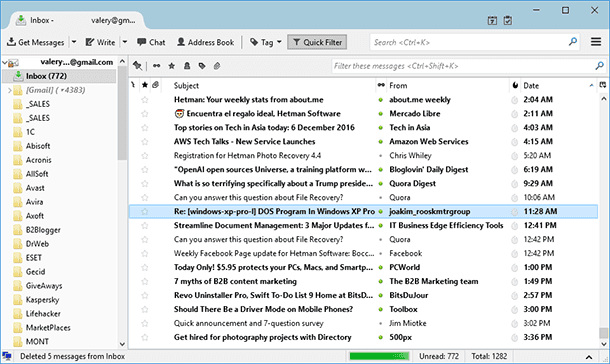
Task: Open the application hamburger menu
Action: click(596, 42)
